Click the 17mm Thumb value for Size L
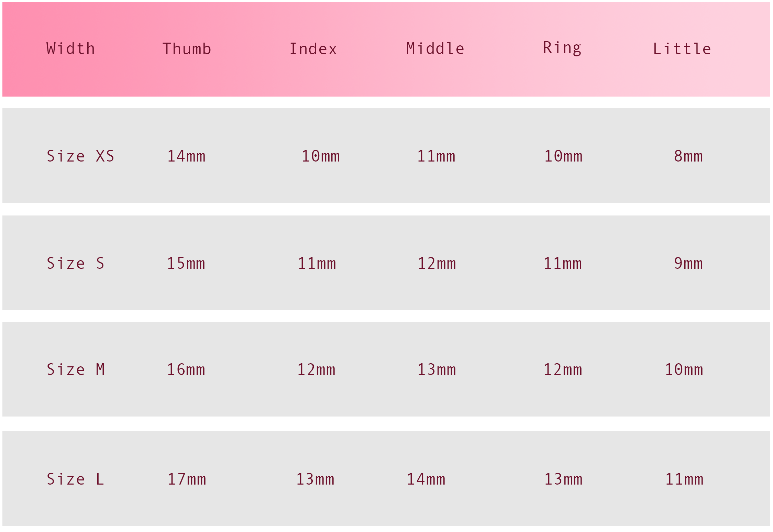Image resolution: width=773 pixels, height=532 pixels. (x=187, y=479)
